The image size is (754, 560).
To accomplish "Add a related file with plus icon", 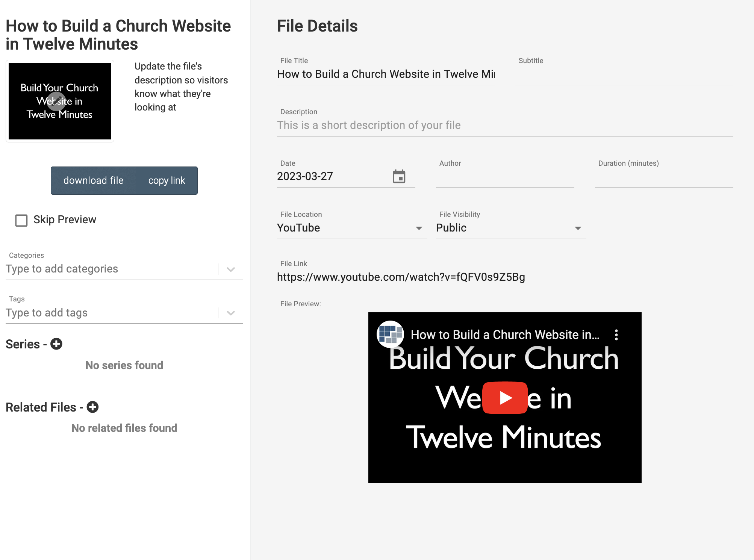I will tap(92, 407).
